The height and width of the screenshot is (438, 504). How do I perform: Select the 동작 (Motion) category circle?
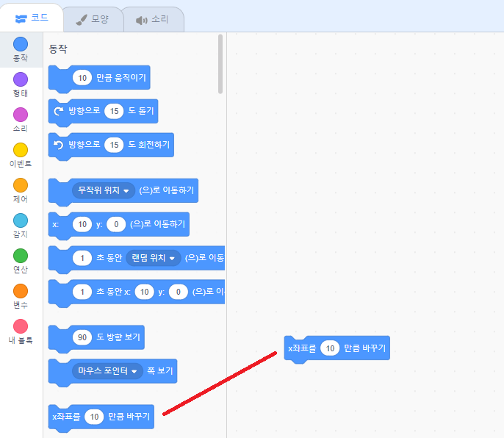click(x=21, y=44)
